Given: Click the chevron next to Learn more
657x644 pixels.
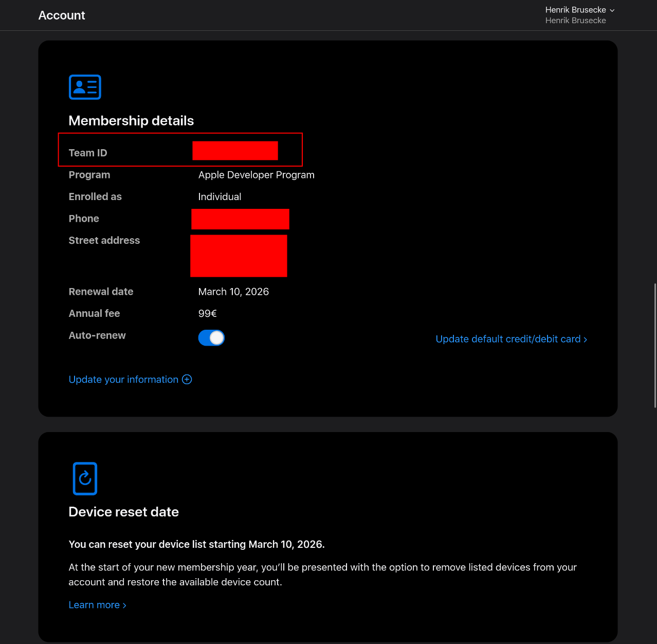Looking at the screenshot, I should click(123, 605).
